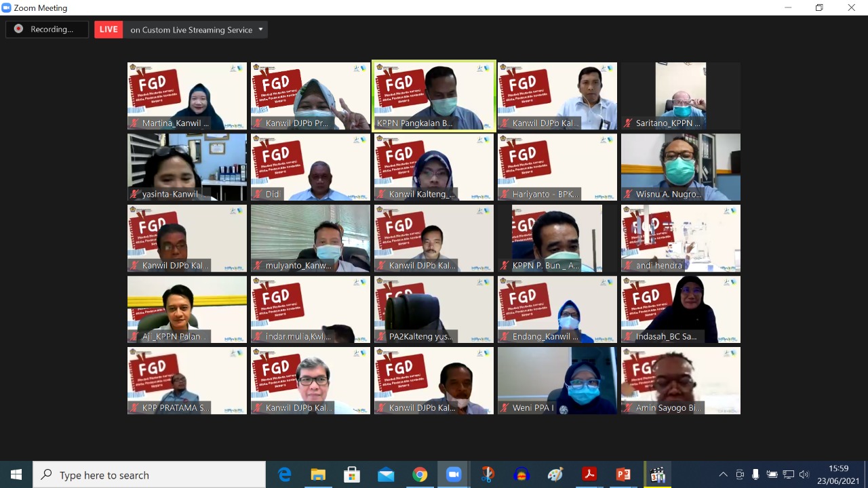Viewport: 868px width, 488px height.
Task: Click the speaker volume icon in tray
Action: point(804,474)
